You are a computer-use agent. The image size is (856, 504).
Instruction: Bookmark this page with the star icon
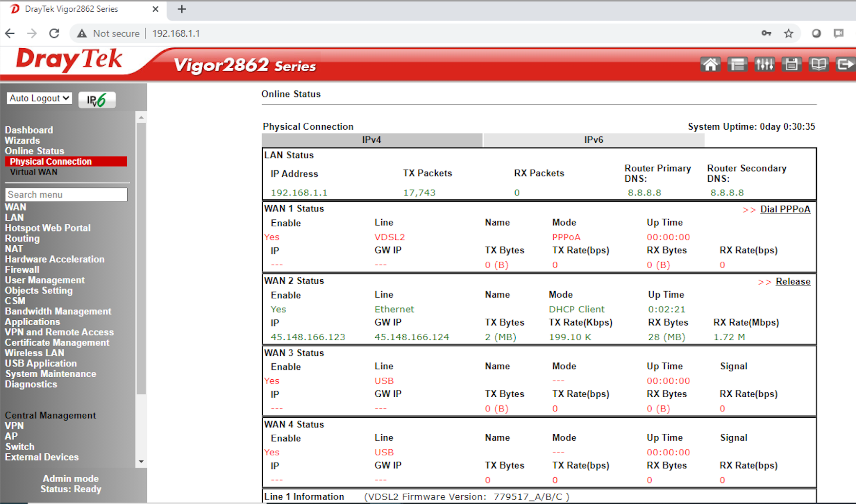click(789, 33)
